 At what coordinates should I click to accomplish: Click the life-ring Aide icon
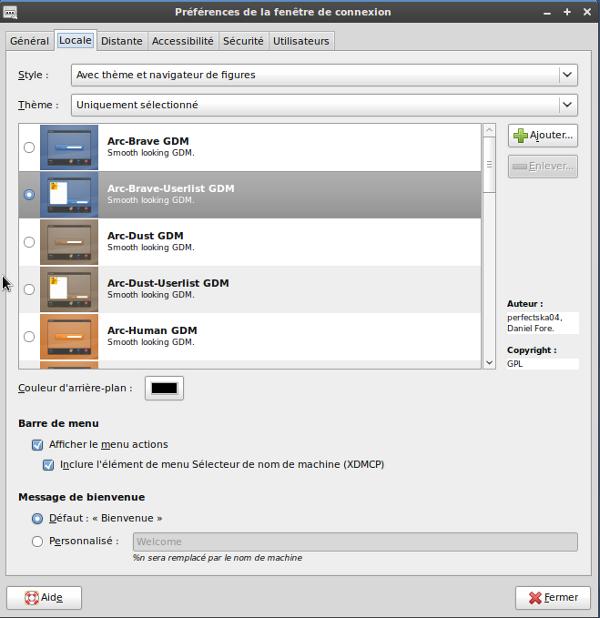click(32, 598)
